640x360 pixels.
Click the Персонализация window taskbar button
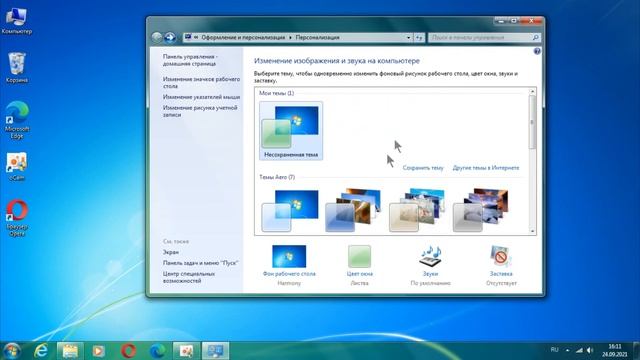[216, 351]
